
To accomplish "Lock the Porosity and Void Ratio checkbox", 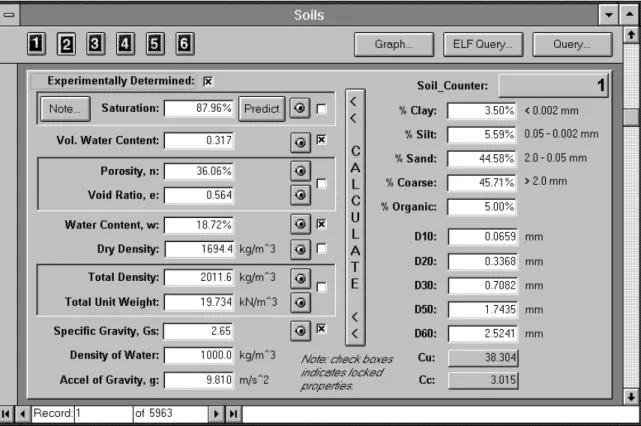I will [x=322, y=184].
